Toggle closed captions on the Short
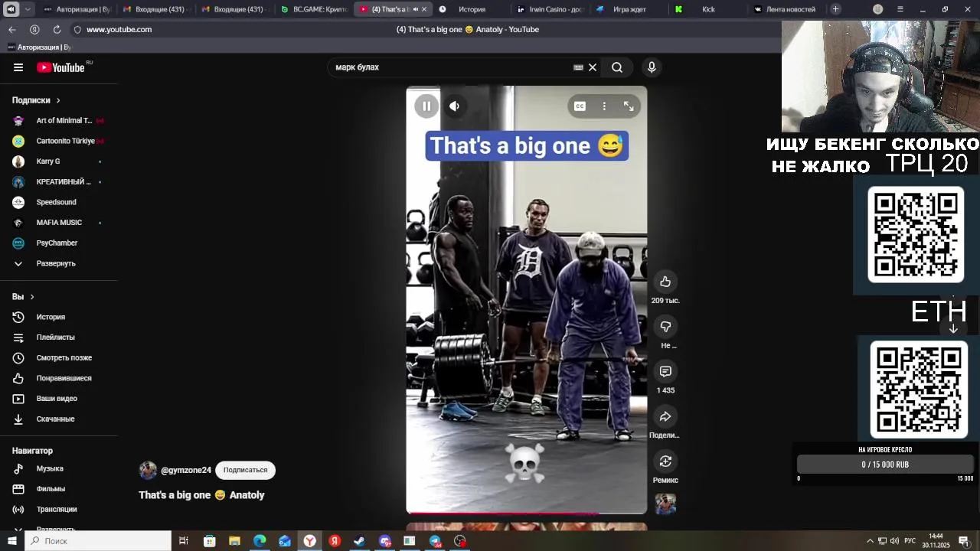This screenshot has height=551, width=980. pos(580,106)
